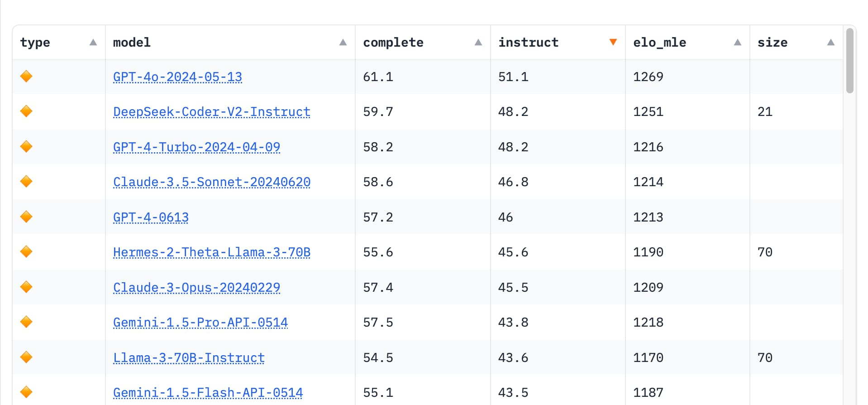Select the elo value 1216
This screenshot has height=405, width=868.
pyautogui.click(x=648, y=147)
